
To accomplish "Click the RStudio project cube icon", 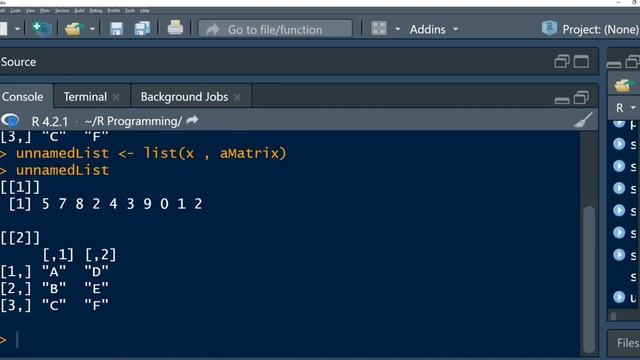I will tap(549, 28).
